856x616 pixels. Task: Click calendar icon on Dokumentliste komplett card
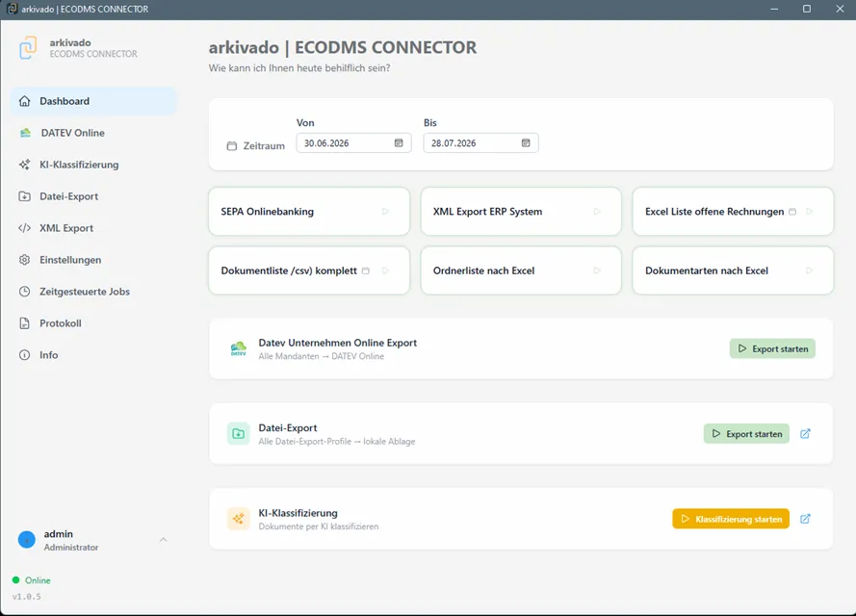click(366, 270)
